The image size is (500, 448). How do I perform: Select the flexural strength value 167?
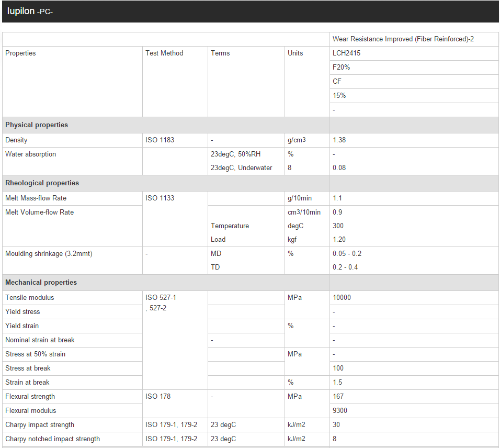click(338, 396)
